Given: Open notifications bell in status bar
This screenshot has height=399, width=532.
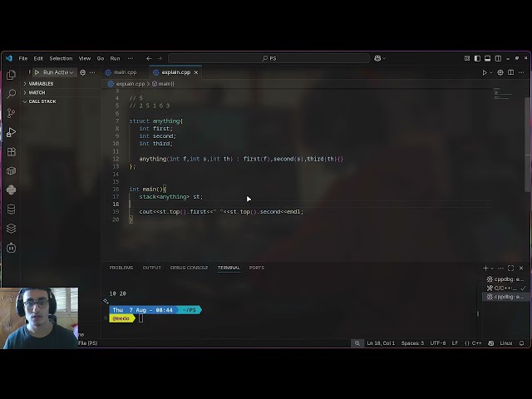Looking at the screenshot, I should tap(522, 343).
